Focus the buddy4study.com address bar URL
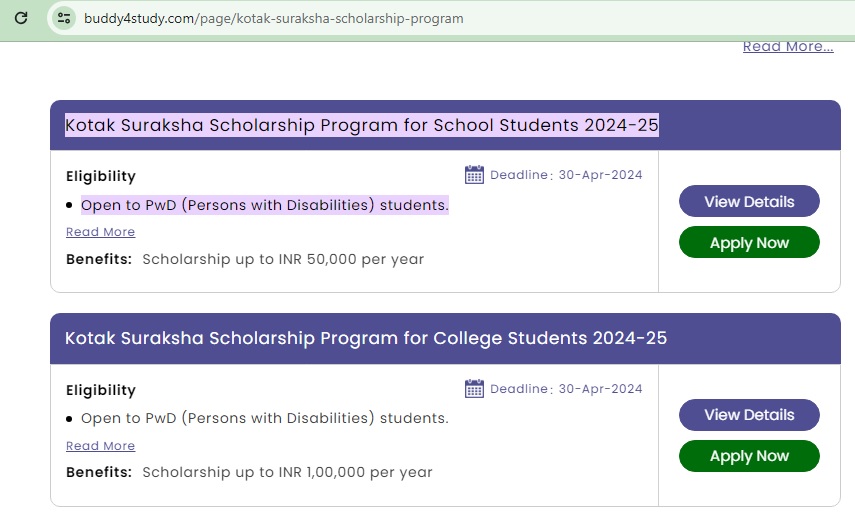Viewport: 855px width, 515px height. click(273, 19)
